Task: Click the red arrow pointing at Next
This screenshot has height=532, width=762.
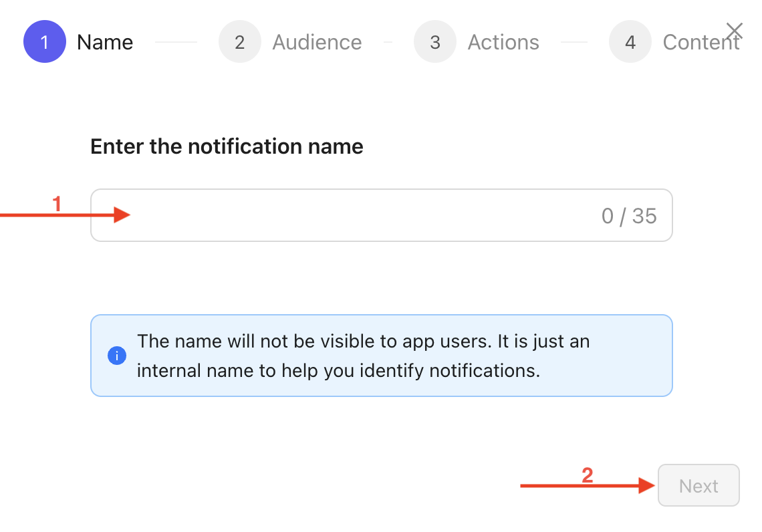Action: tap(587, 486)
